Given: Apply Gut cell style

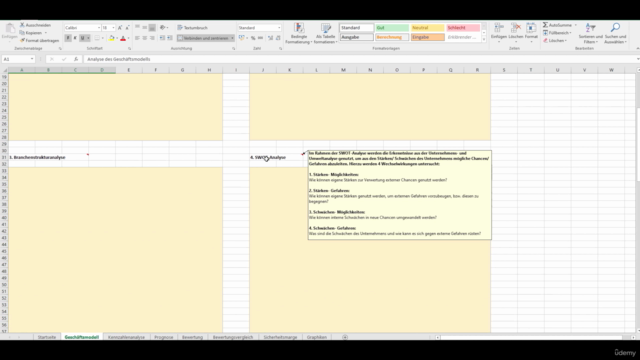Looking at the screenshot, I should [x=392, y=28].
